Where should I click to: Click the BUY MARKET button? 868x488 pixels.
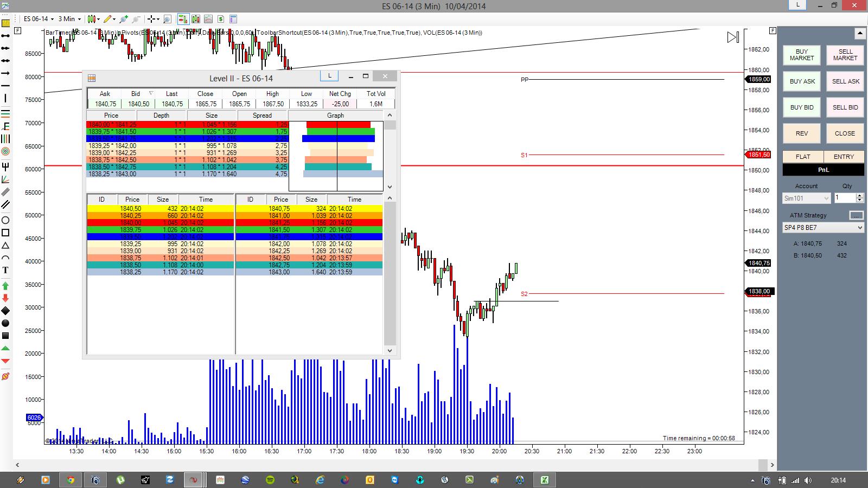click(802, 55)
